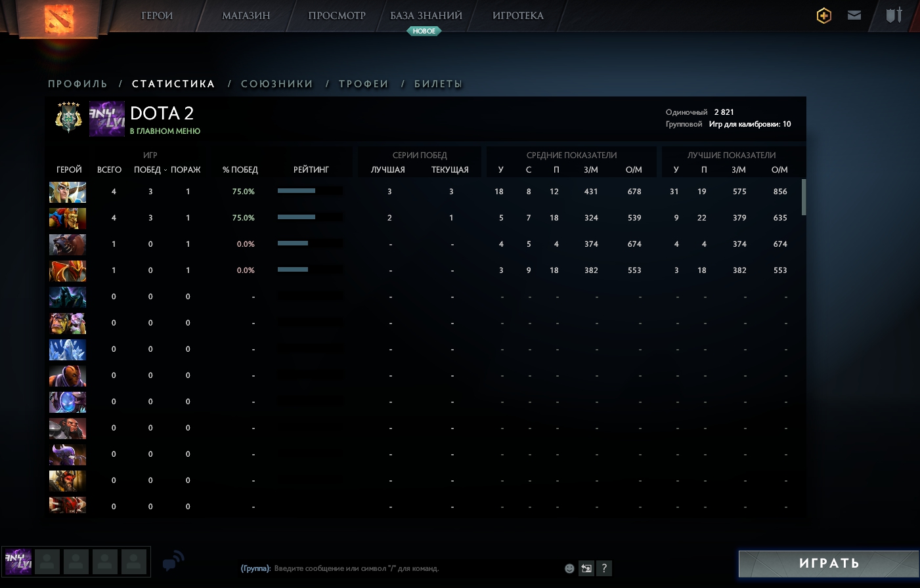
Task: Click the В ГЛАВНОМ МЕНЮ status text
Action: coord(165,131)
